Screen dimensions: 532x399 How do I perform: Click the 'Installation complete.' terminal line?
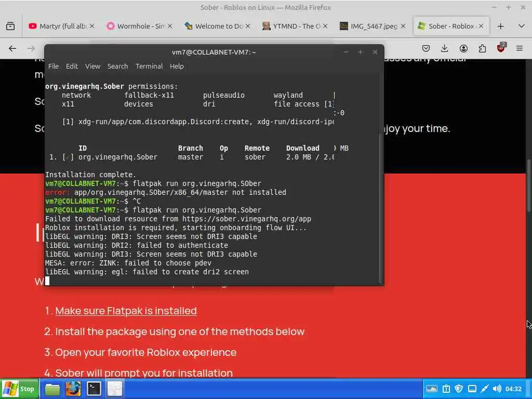90,175
